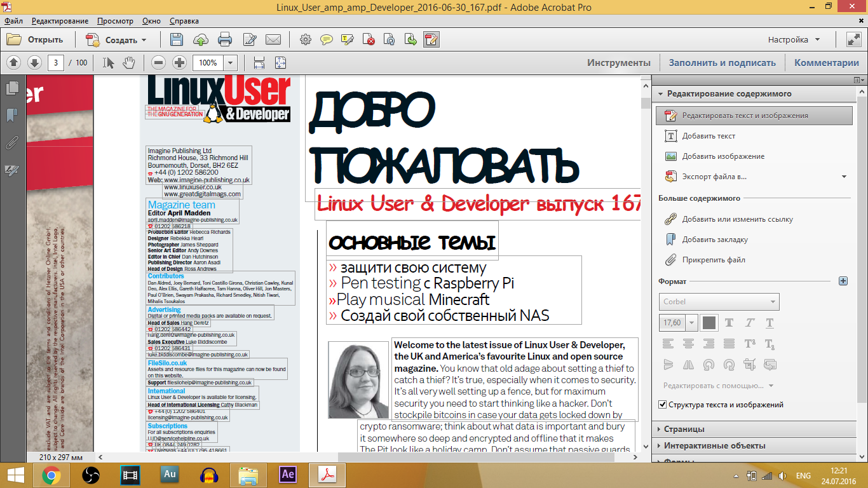Open the Создать dropdown
This screenshot has width=868, height=488.
coord(116,39)
